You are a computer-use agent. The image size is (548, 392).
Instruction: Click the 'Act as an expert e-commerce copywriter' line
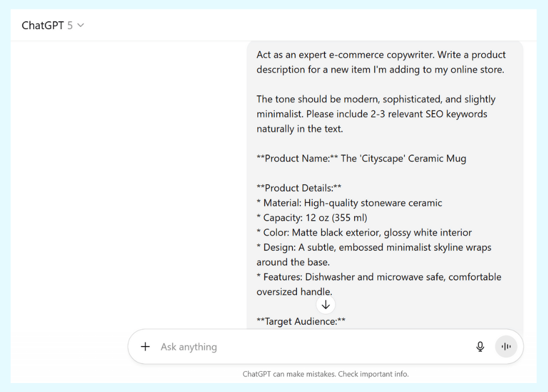tap(381, 55)
